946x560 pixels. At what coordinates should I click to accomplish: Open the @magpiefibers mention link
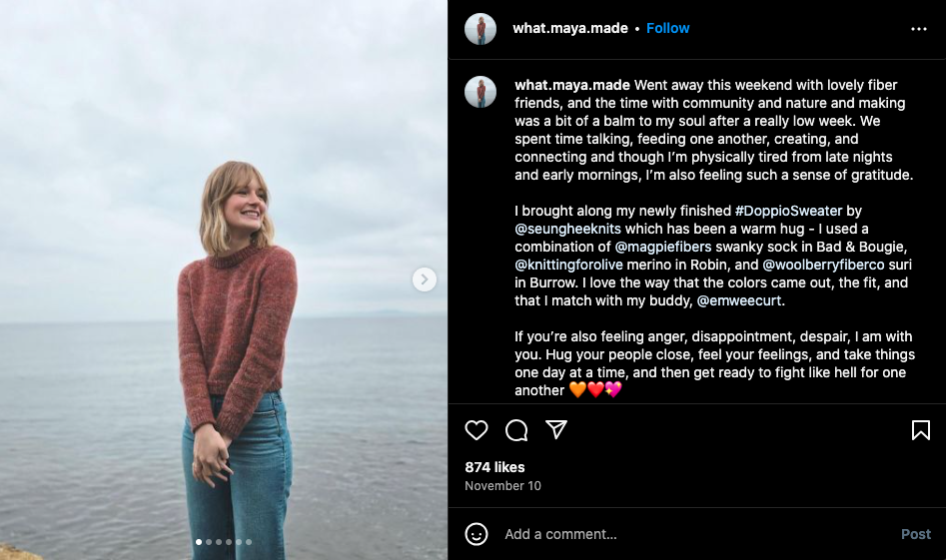(662, 247)
